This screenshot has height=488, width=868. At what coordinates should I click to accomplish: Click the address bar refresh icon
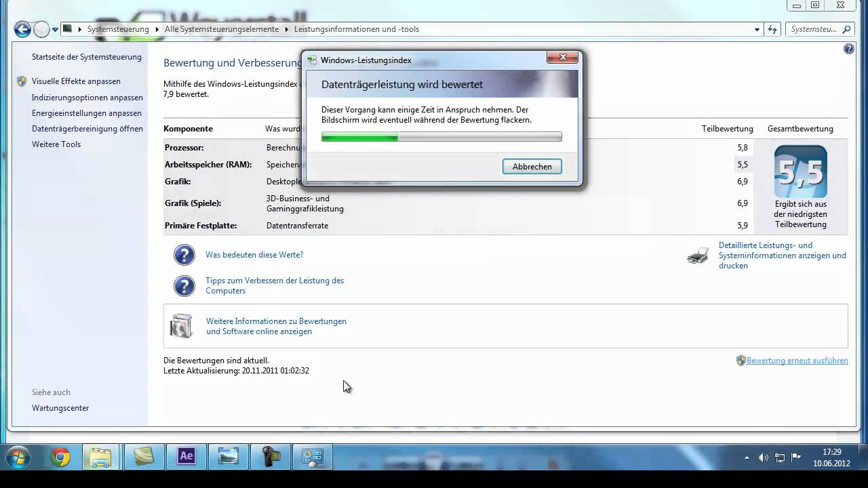click(772, 30)
